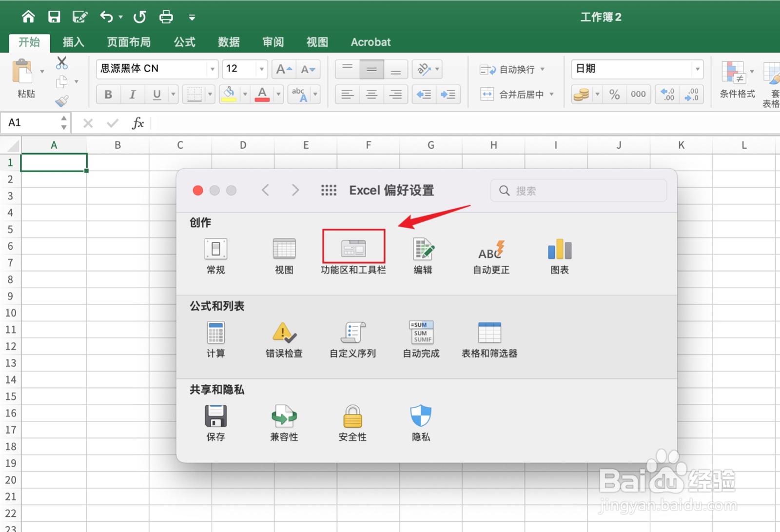The image size is (780, 532).
Task: Toggle bottom vertical alignment
Action: coord(396,69)
